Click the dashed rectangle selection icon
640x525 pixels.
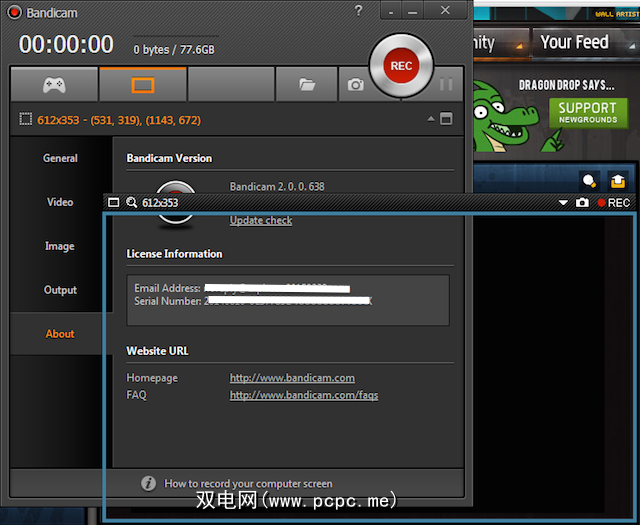coord(26,120)
